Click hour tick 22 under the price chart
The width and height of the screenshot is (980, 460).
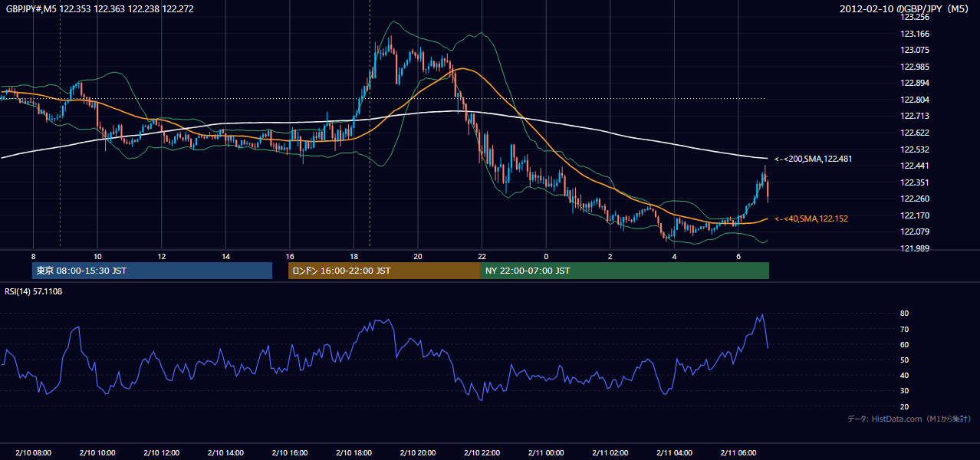pyautogui.click(x=482, y=256)
